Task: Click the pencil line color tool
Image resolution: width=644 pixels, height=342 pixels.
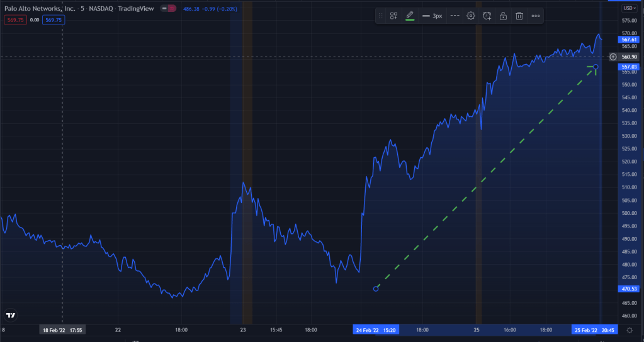Action: (410, 16)
